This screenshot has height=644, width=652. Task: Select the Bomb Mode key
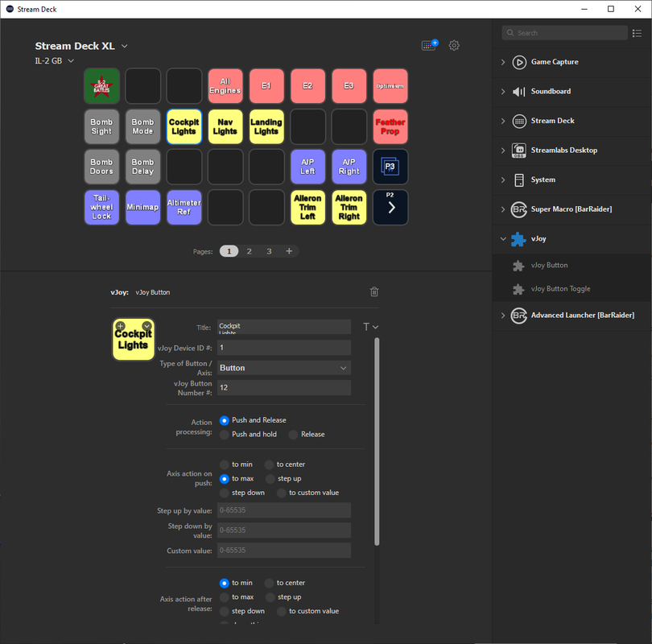142,126
